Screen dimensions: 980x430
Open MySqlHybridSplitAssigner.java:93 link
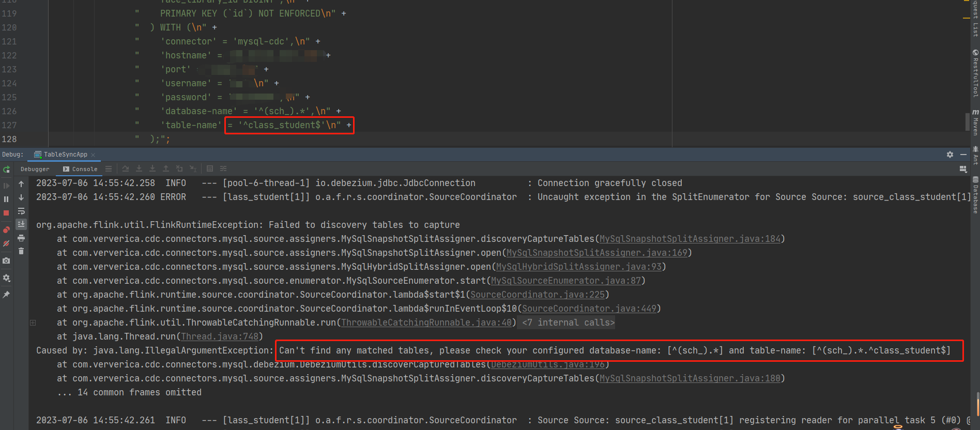578,267
